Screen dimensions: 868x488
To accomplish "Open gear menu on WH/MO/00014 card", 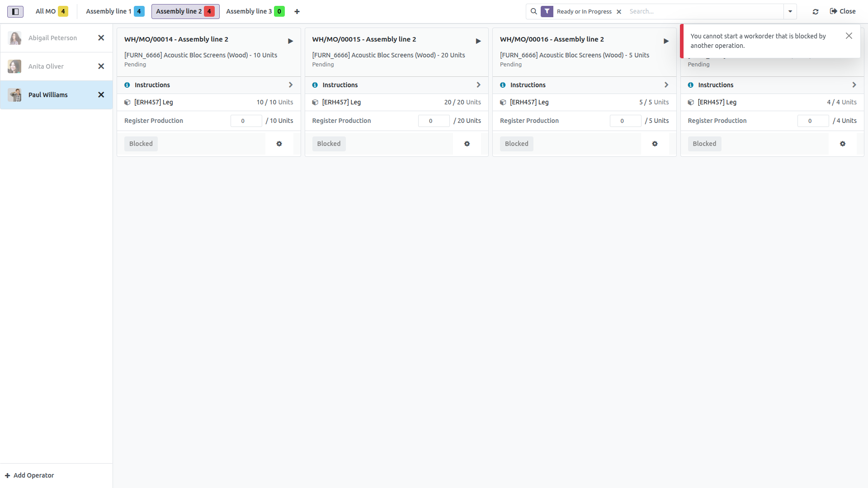I will [x=279, y=144].
